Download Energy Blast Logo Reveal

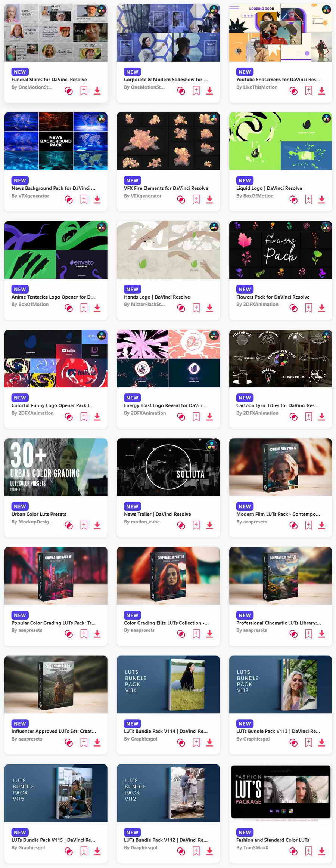209,417
